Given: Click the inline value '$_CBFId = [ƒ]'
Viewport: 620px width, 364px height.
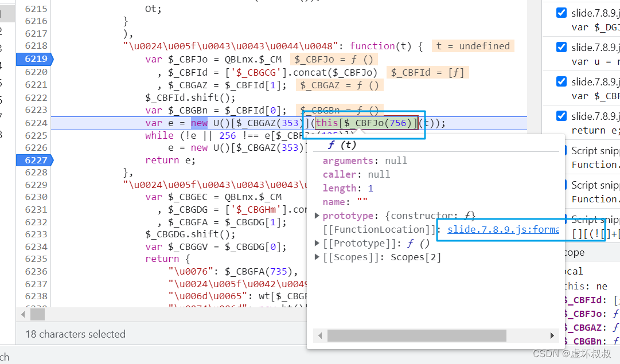Looking at the screenshot, I should (427, 72).
